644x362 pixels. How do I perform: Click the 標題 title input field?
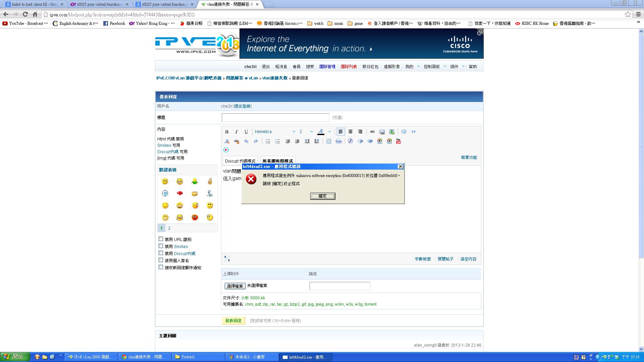[x=275, y=117]
